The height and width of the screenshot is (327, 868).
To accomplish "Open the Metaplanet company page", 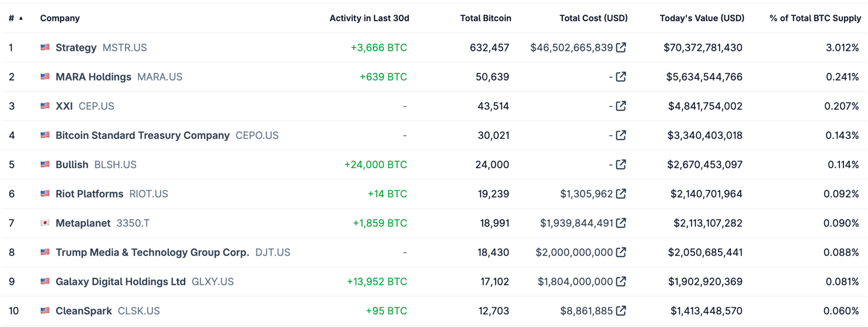I will tap(83, 223).
